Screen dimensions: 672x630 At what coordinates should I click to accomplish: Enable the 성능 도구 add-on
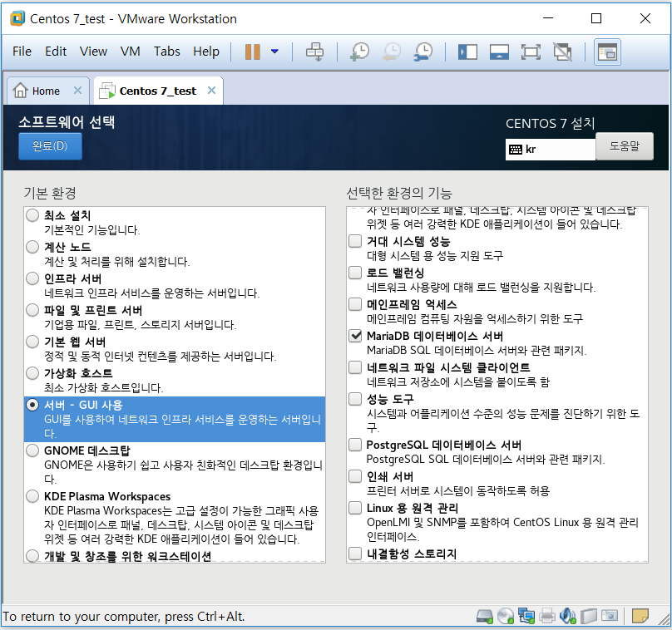tap(355, 399)
